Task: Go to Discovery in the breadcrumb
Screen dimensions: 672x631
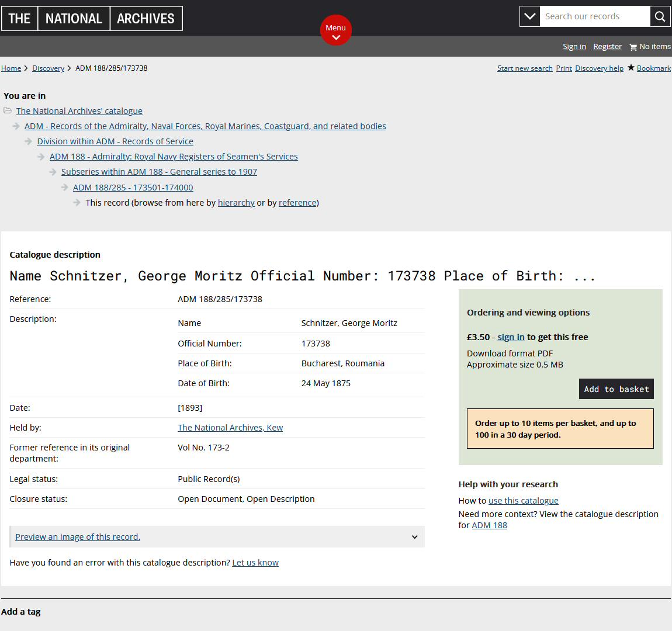Action: (x=48, y=68)
